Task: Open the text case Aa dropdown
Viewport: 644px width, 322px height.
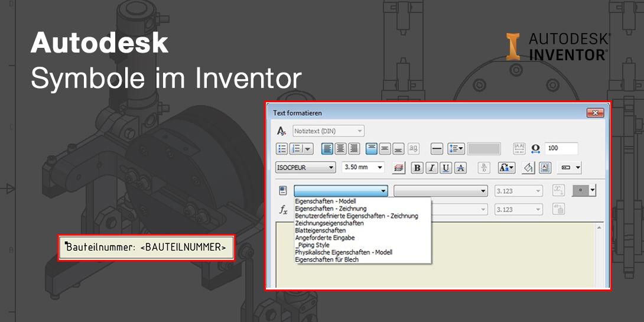Action: [506, 168]
